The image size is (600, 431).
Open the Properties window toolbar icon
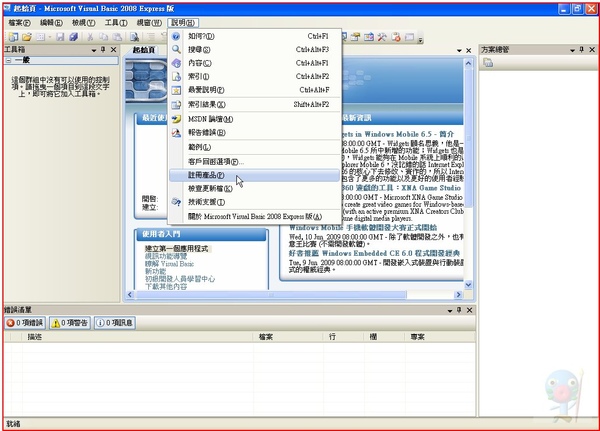coord(355,37)
